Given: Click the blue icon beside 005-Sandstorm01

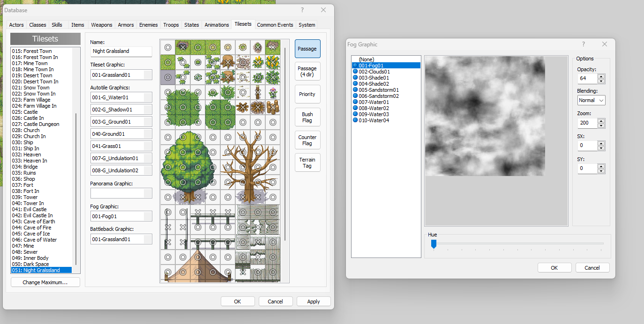Looking at the screenshot, I should (355, 90).
